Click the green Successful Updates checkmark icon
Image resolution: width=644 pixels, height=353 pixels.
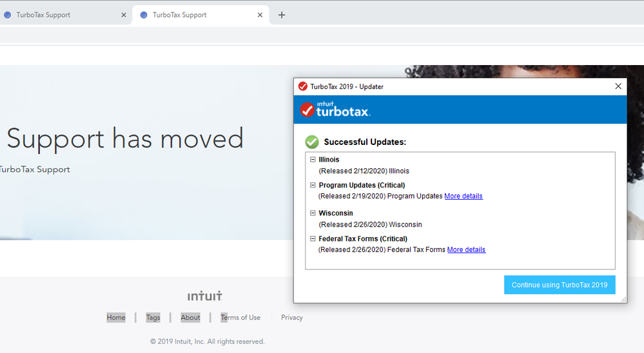[312, 142]
